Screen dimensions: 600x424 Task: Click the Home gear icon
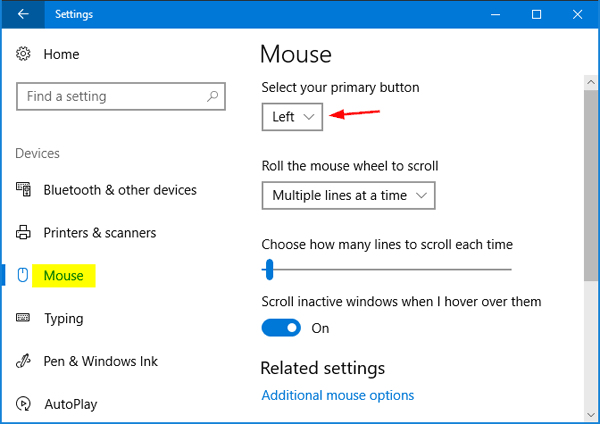[24, 54]
